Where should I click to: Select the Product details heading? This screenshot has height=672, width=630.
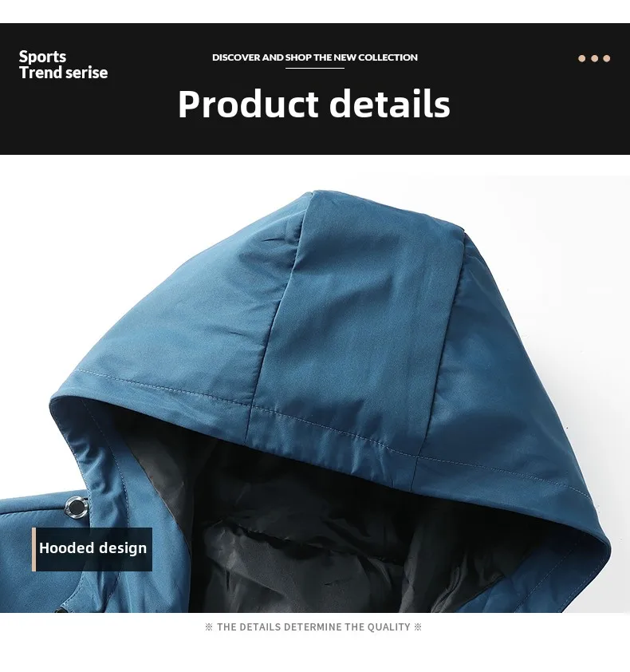314,104
